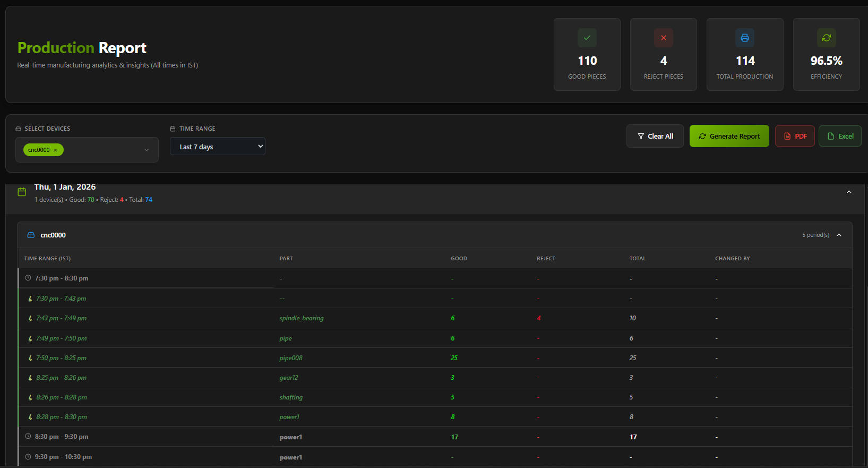Click the blue device icon beside cnc0000 header
The image size is (868, 468).
[31, 235]
